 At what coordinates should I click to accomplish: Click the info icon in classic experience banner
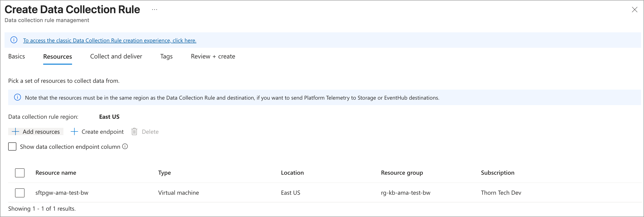[x=14, y=40]
